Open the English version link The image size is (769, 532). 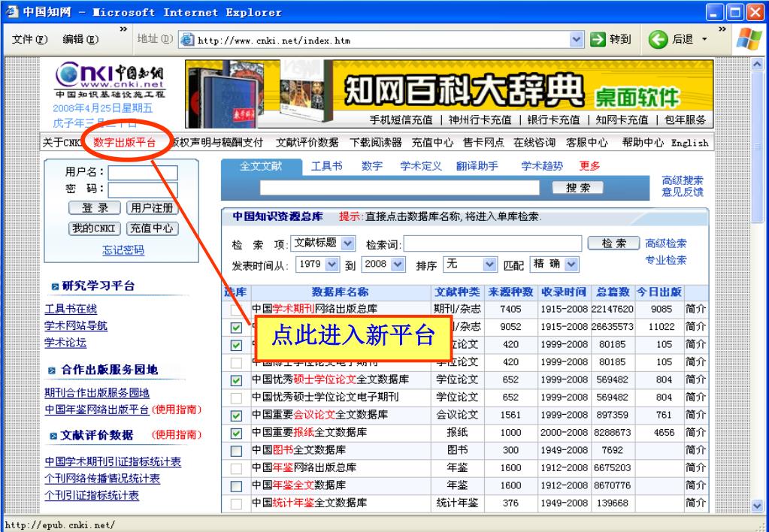pos(689,143)
